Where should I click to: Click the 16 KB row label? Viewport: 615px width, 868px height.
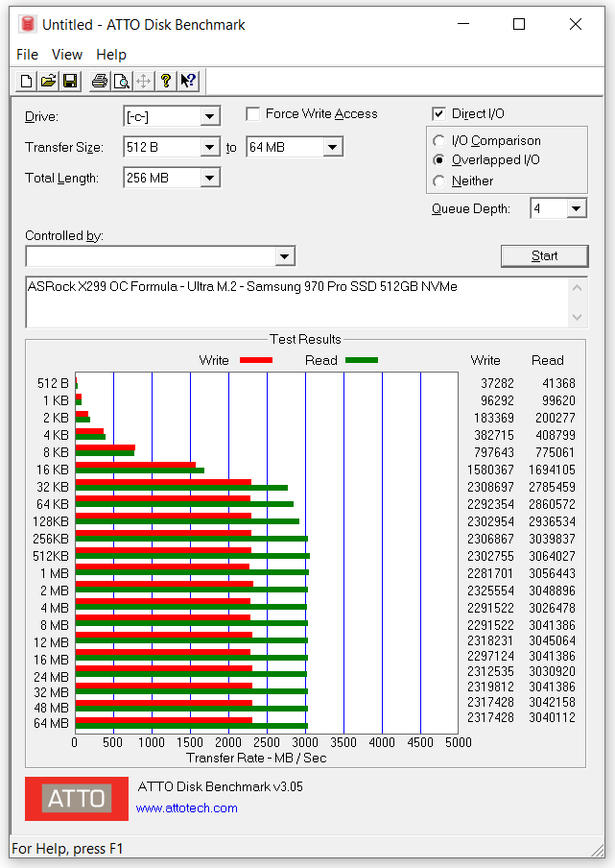(x=53, y=470)
